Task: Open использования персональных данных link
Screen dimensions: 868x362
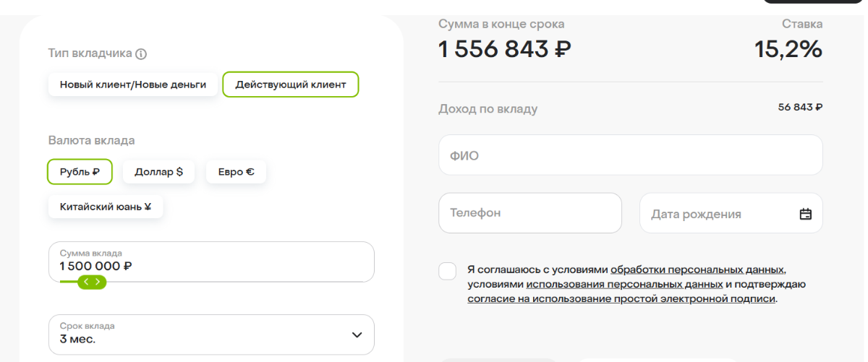Action: tap(624, 284)
